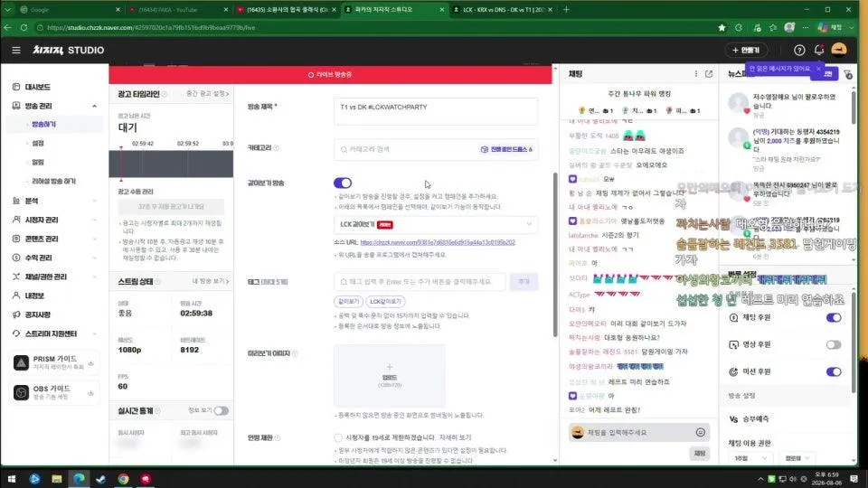
Task: Open the profile avatar menu
Action: tap(839, 50)
